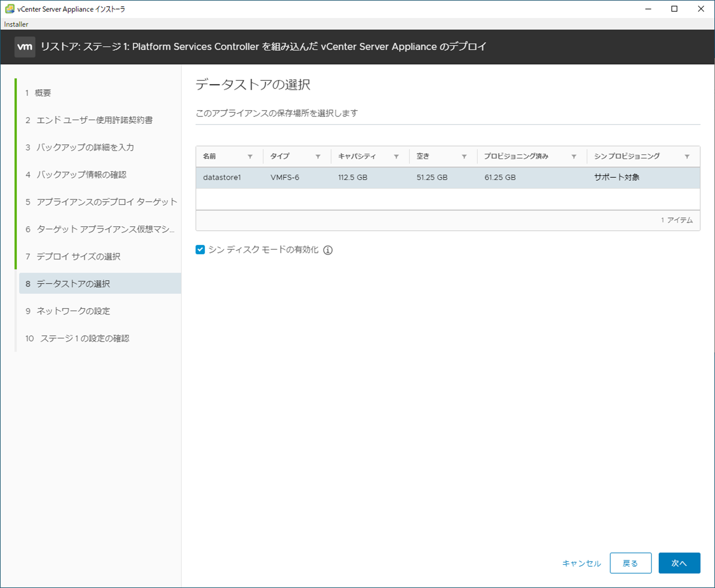Open the Installer menu
Image resolution: width=715 pixels, height=588 pixels.
coord(16,24)
